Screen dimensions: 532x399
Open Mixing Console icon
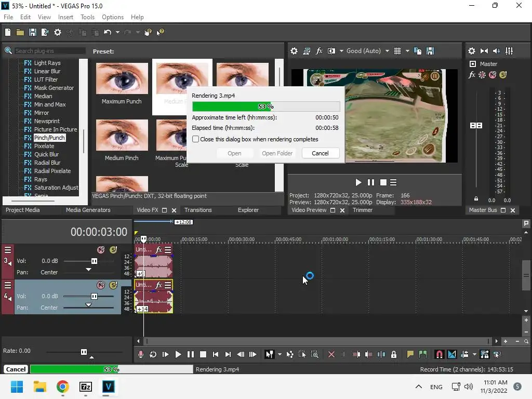tap(509, 51)
